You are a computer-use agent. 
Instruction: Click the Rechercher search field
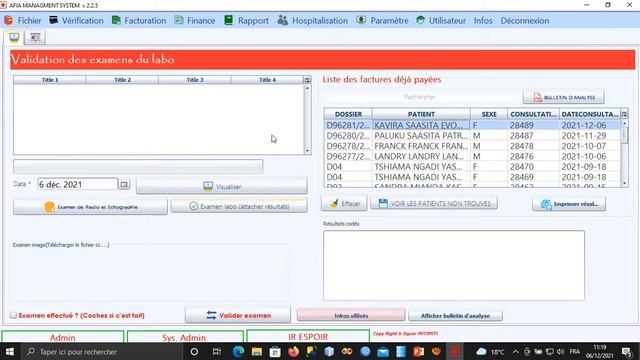pyautogui.click(x=420, y=97)
